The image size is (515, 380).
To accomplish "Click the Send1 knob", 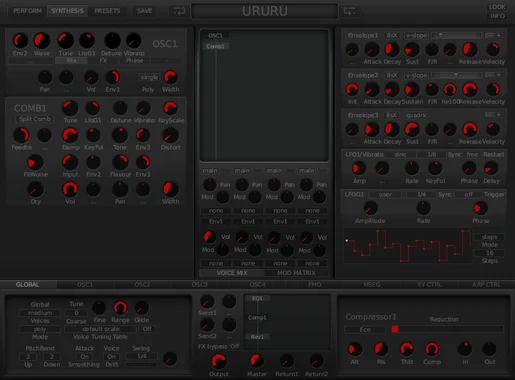I will (207, 302).
